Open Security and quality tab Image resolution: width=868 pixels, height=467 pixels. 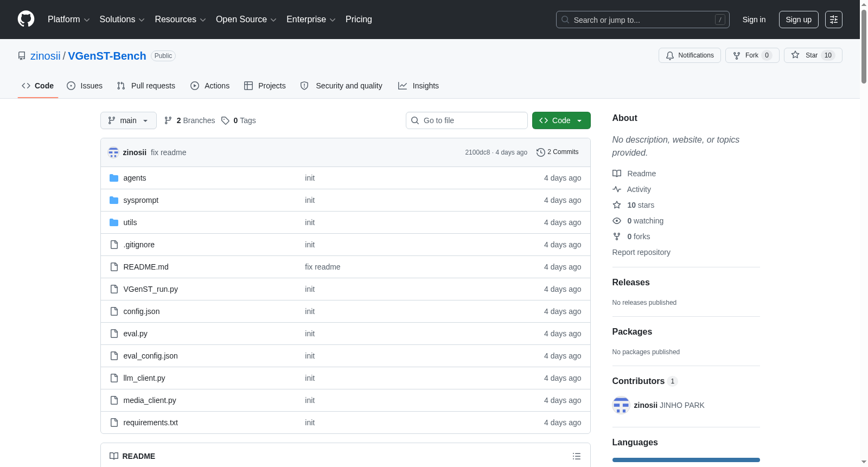(x=341, y=86)
